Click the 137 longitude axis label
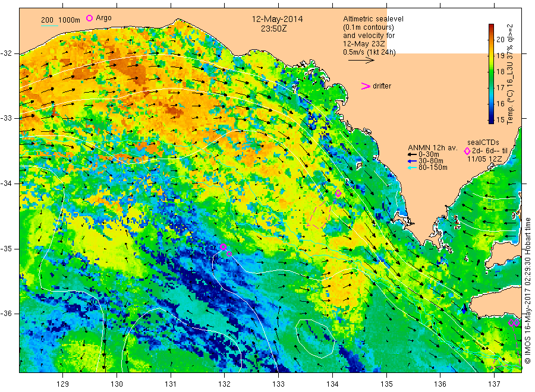535x392 pixels. tap(494, 384)
